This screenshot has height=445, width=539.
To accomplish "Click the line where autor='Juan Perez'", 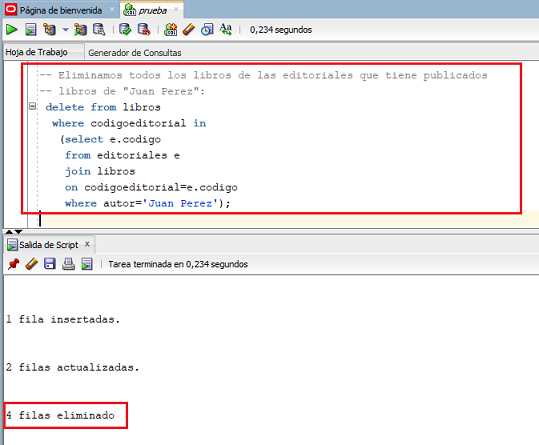I will 147,203.
